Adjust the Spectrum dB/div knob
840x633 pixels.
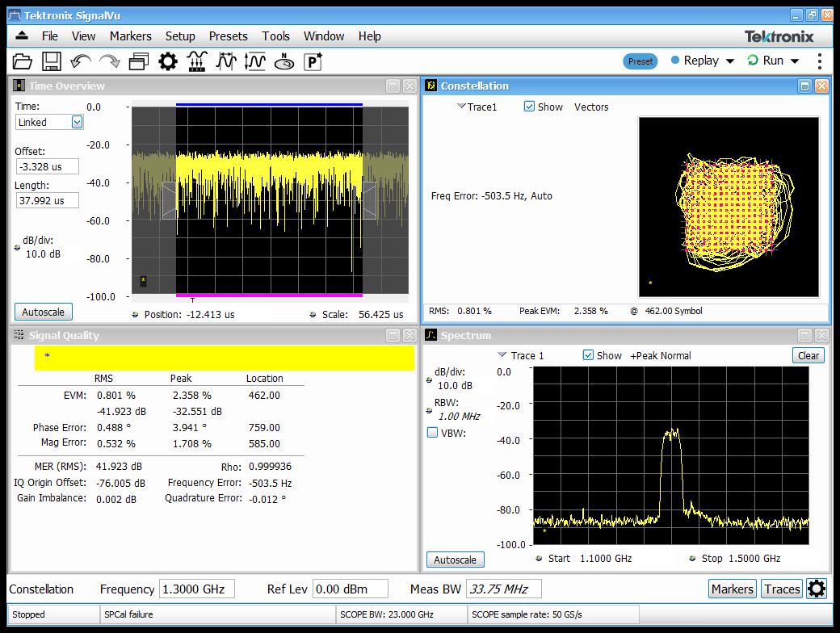coord(429,379)
